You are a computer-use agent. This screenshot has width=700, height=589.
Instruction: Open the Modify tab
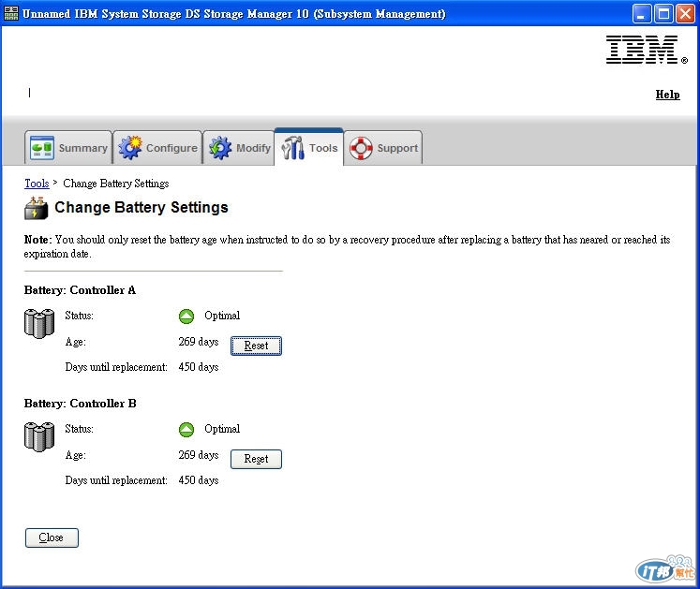[239, 148]
